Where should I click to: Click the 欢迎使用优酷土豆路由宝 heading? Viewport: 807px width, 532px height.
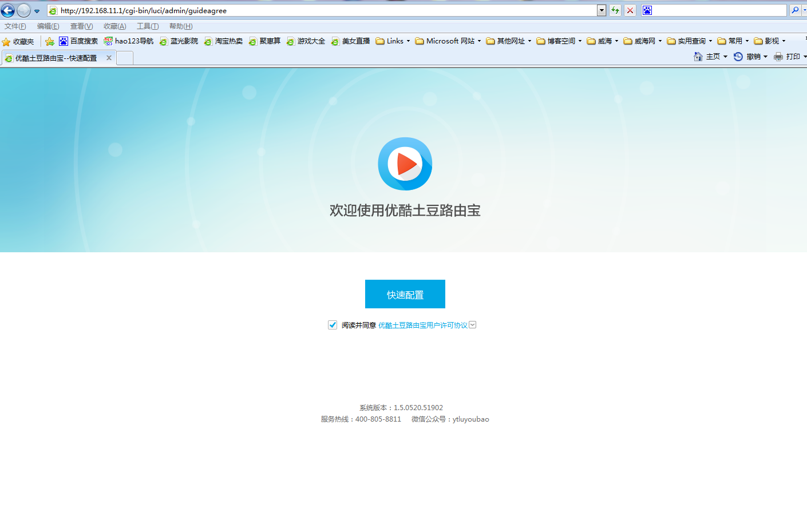[x=405, y=211]
